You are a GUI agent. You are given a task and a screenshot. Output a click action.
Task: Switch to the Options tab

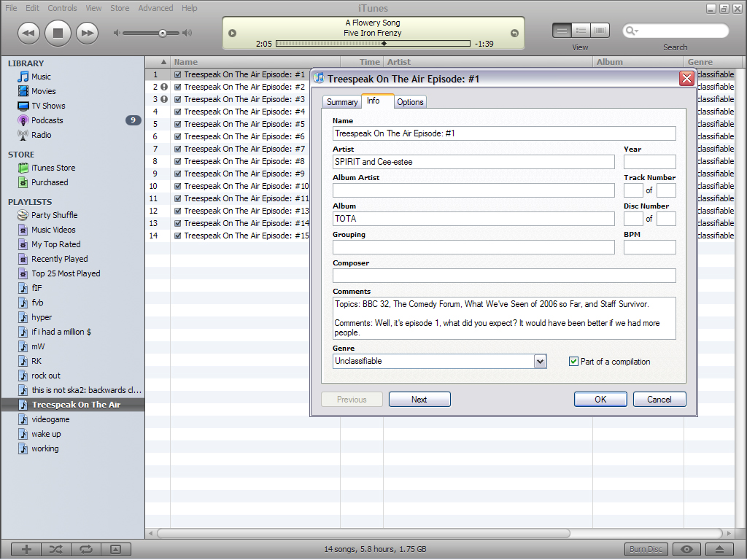(410, 102)
